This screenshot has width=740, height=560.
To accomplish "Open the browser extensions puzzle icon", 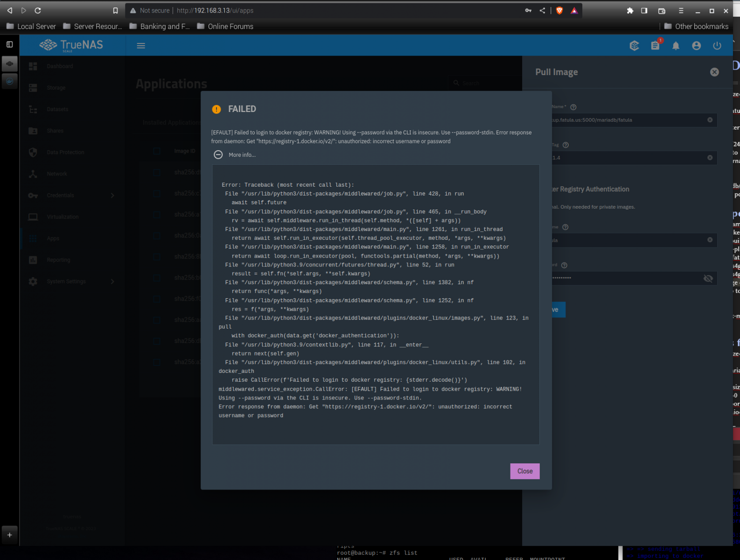I will pyautogui.click(x=630, y=10).
